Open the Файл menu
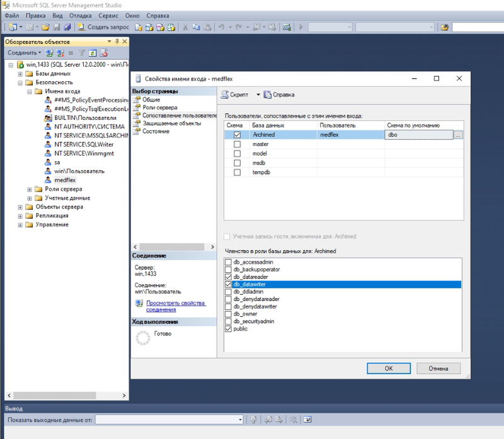The height and width of the screenshot is (439, 504). pyautogui.click(x=12, y=15)
